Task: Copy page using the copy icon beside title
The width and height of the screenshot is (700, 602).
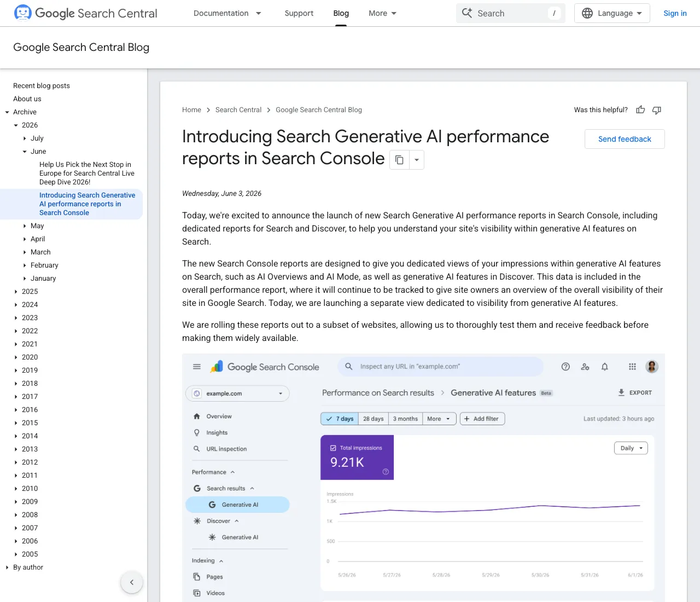Action: coord(399,160)
